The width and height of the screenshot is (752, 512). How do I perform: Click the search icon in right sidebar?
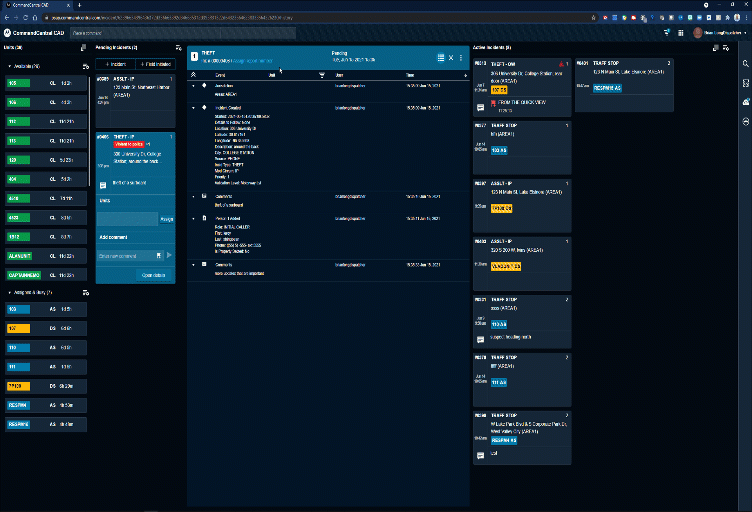pos(745,64)
